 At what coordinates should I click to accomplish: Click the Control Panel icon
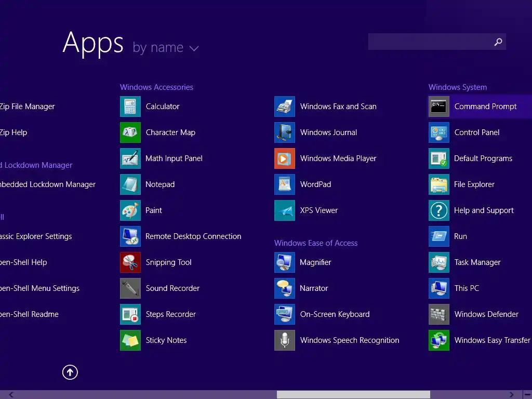tap(439, 132)
